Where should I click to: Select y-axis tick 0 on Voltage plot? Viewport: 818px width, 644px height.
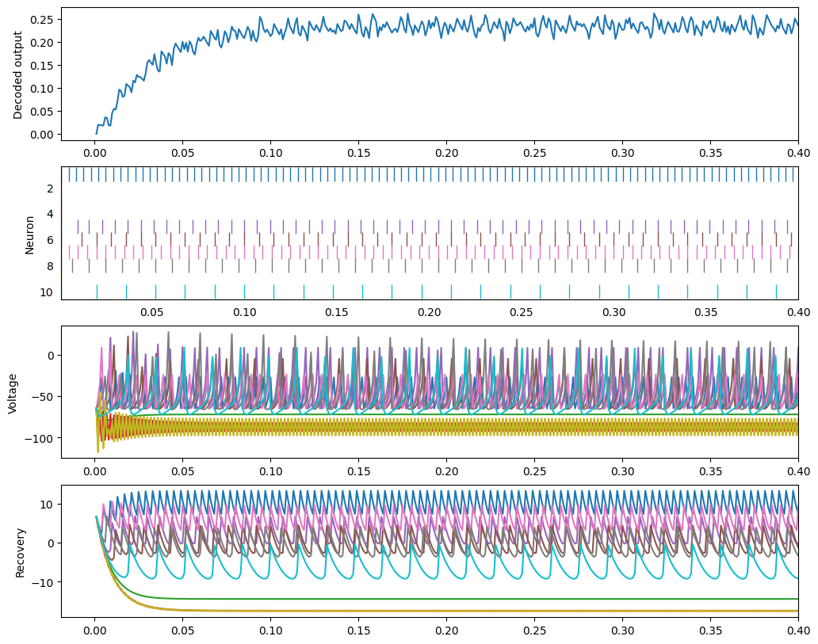pos(51,356)
